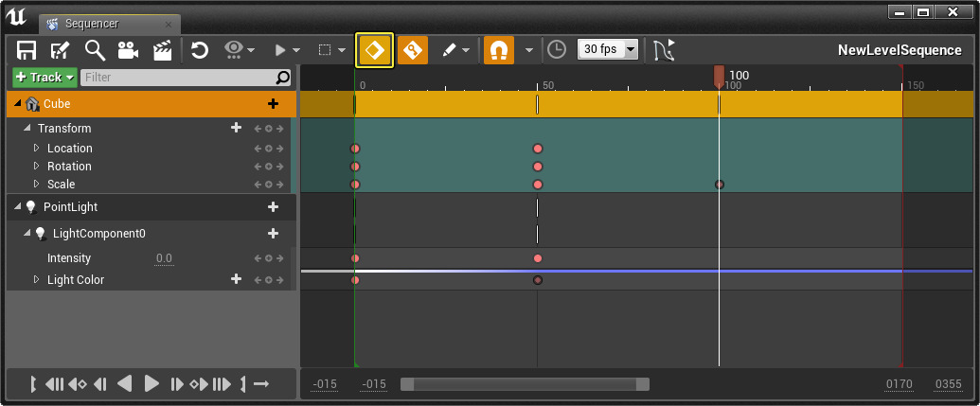Add a track to Cube with plus
The height and width of the screenshot is (406, 980).
(x=273, y=104)
